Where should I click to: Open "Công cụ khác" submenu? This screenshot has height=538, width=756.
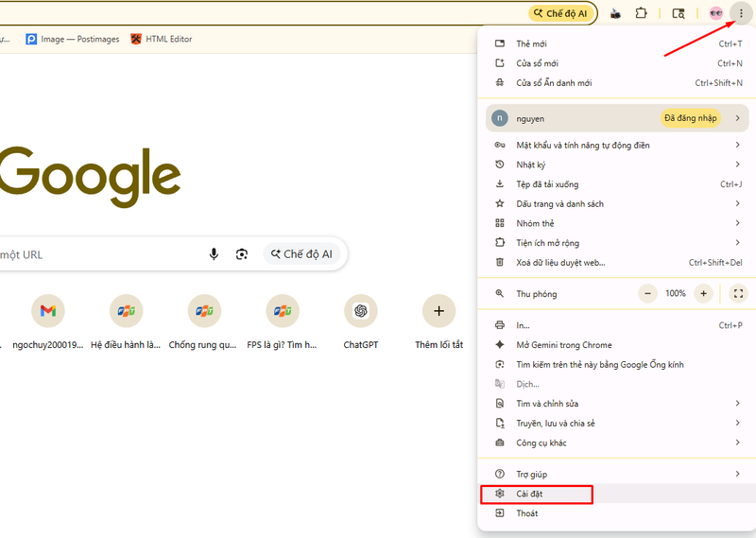pos(616,443)
